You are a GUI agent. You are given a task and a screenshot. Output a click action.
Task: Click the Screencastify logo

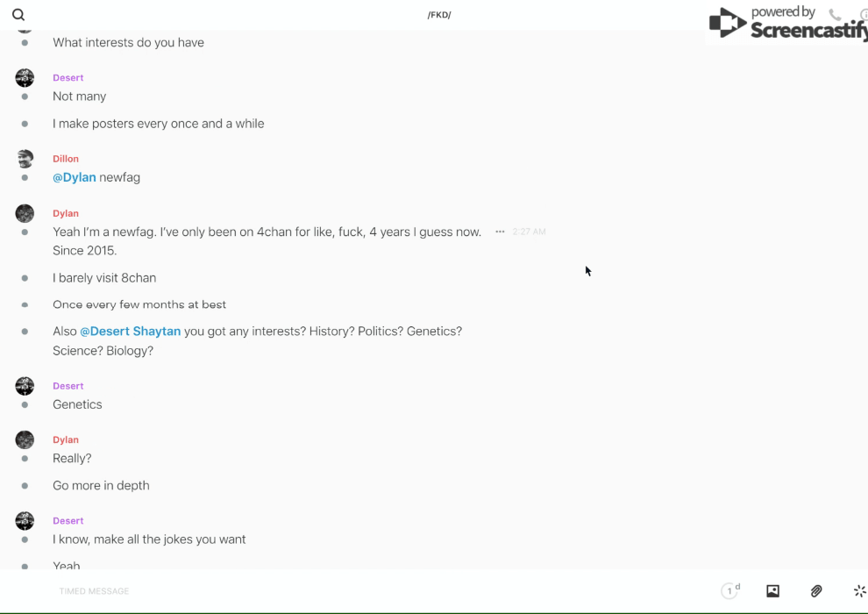coord(786,24)
